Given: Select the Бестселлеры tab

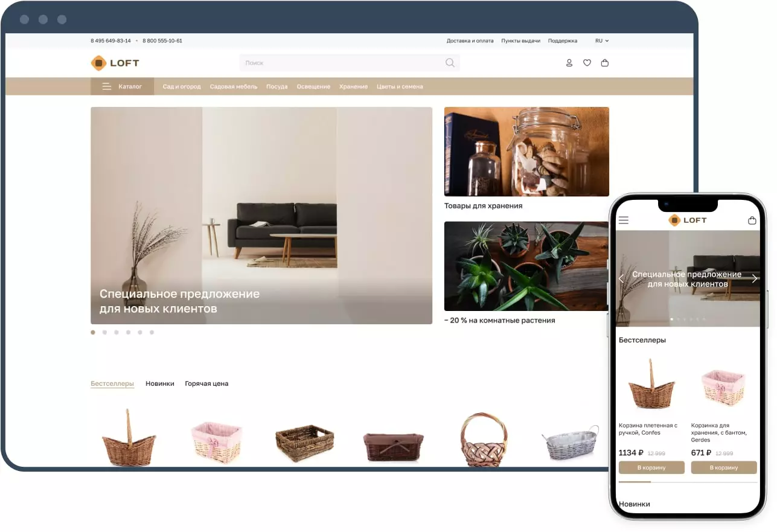Looking at the screenshot, I should click(x=112, y=383).
